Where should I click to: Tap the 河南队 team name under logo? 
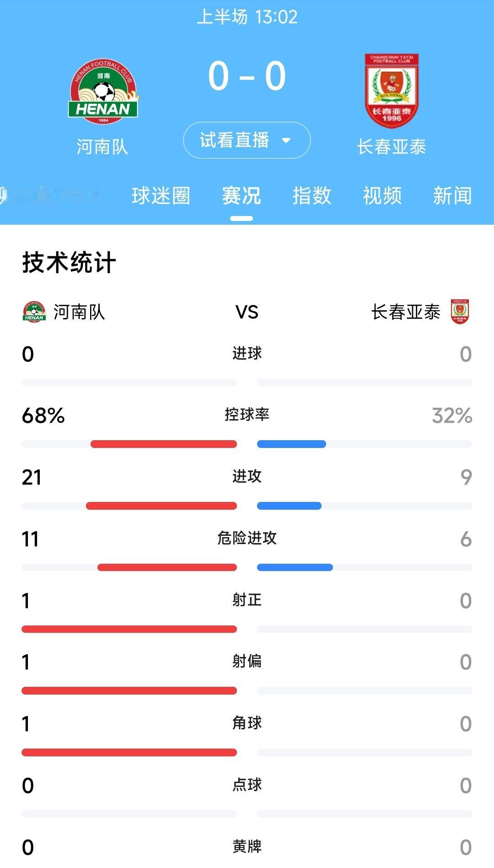coord(102,147)
